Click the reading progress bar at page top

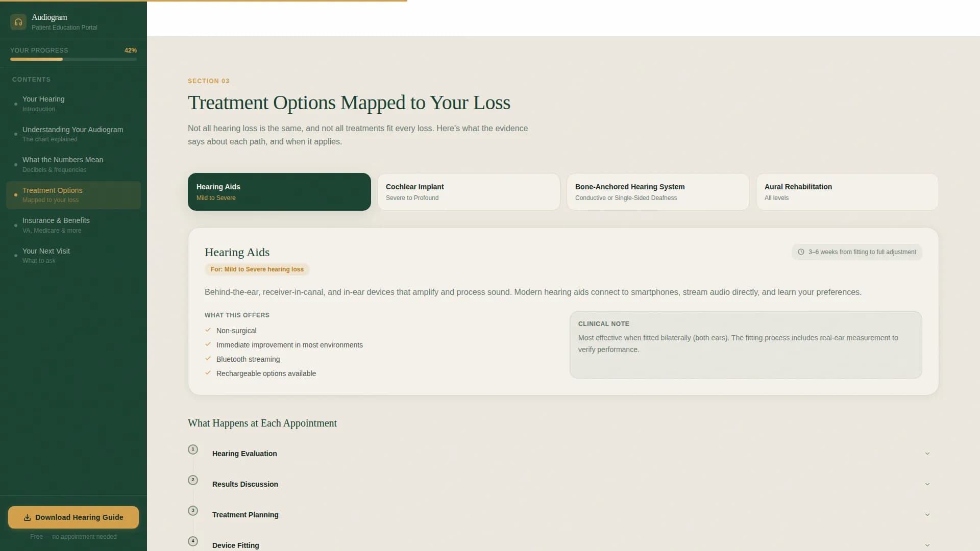click(204, 1)
